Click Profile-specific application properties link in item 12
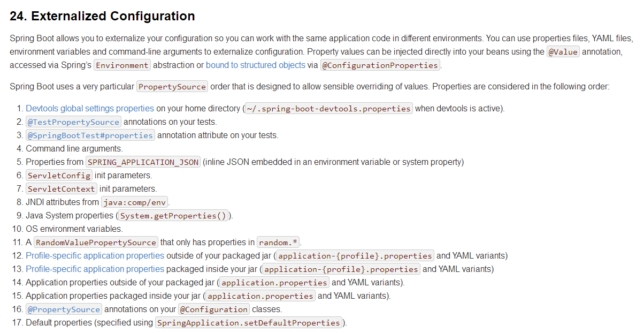644x333 pixels. click(95, 256)
